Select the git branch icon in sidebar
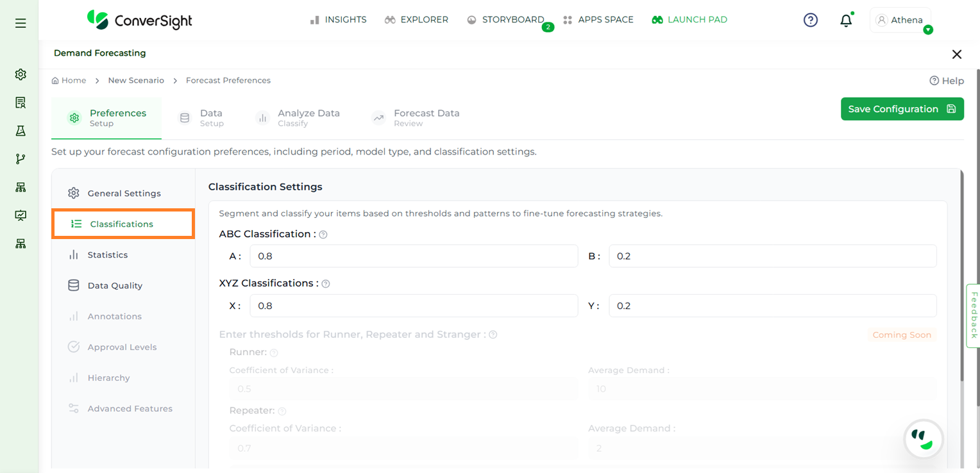980x473 pixels. pos(21,159)
